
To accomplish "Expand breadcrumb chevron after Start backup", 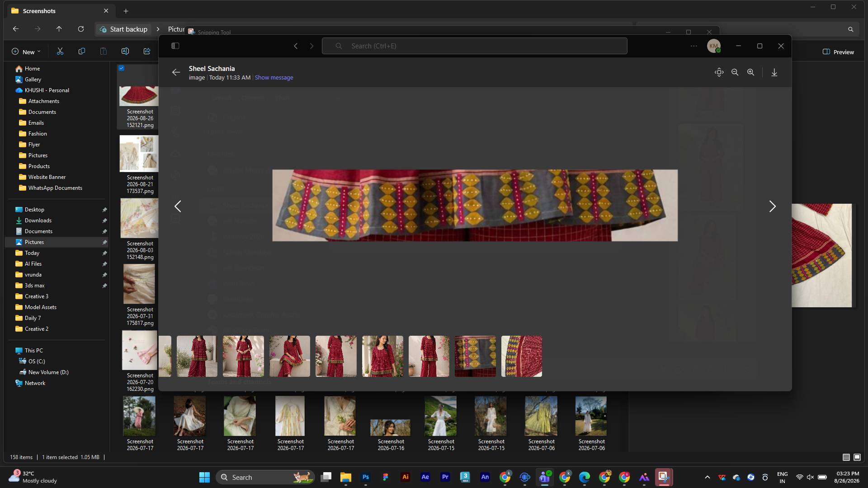I will [x=158, y=29].
